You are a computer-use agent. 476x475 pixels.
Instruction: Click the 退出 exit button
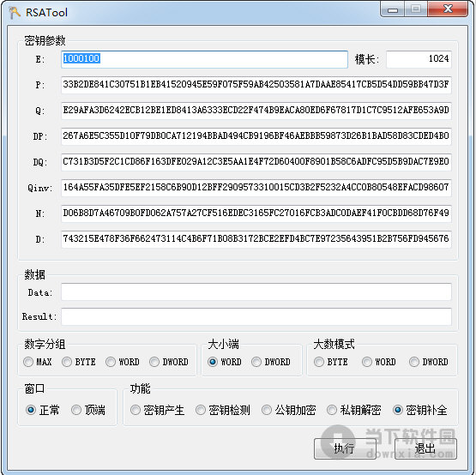[425, 448]
